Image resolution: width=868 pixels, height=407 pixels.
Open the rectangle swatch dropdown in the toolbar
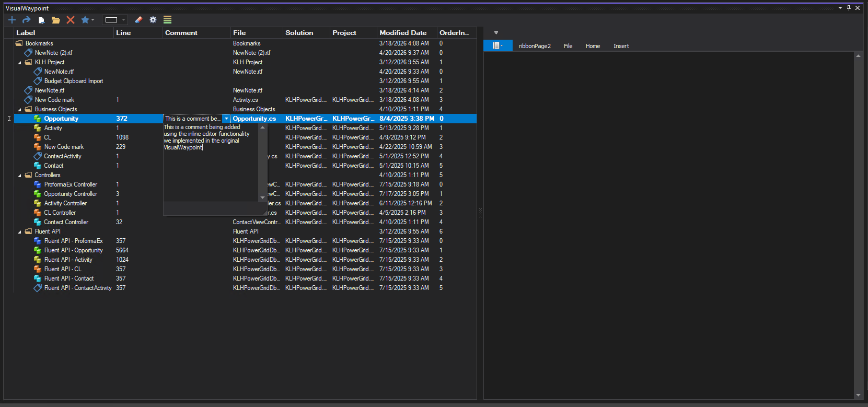(x=124, y=20)
